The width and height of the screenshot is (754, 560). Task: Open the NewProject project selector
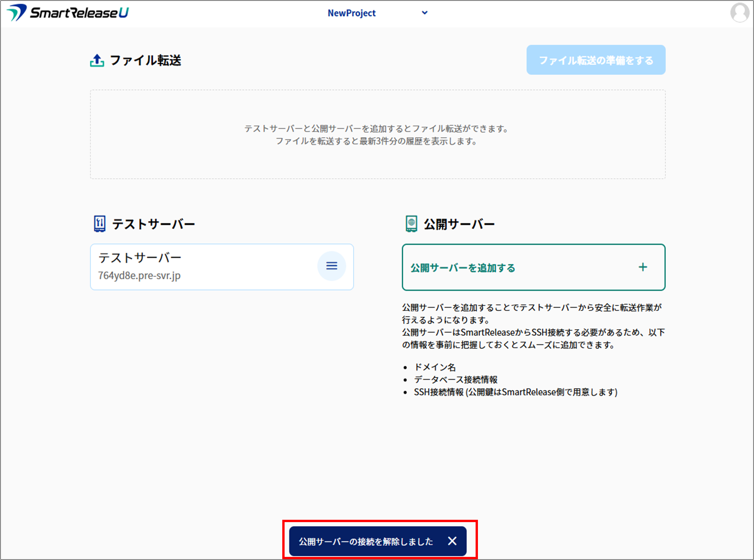[351, 13]
